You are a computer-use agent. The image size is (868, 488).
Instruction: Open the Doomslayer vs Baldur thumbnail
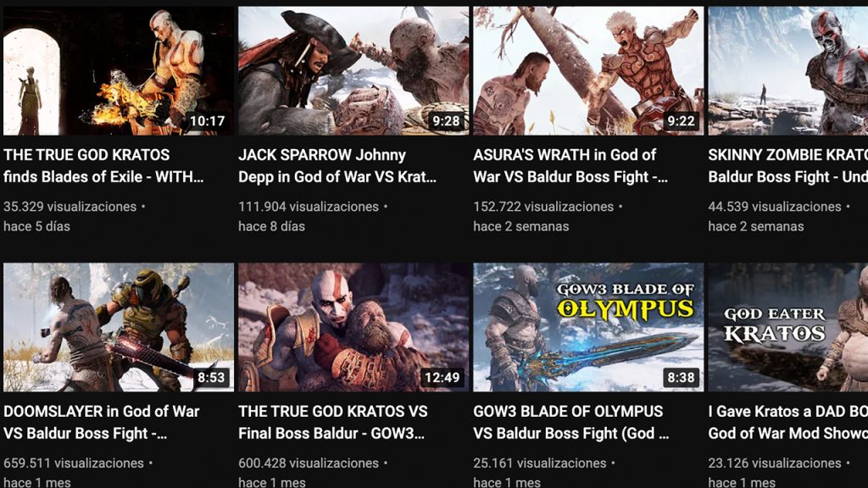coord(119,328)
